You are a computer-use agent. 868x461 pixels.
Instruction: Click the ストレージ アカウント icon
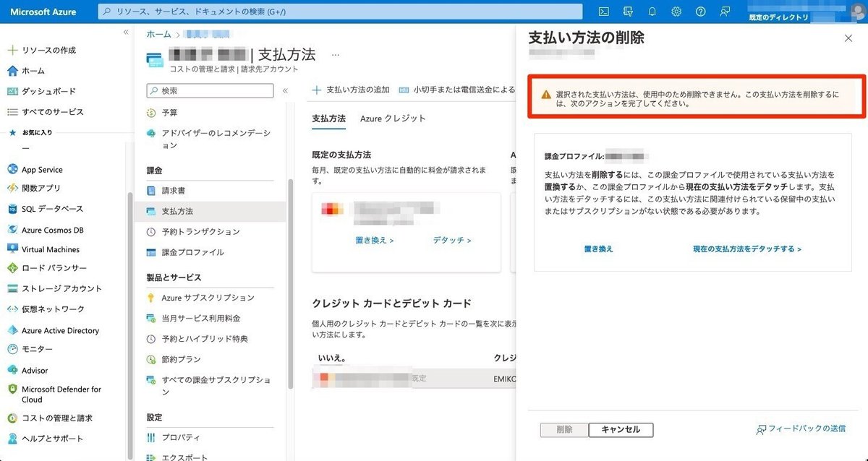[x=12, y=288]
